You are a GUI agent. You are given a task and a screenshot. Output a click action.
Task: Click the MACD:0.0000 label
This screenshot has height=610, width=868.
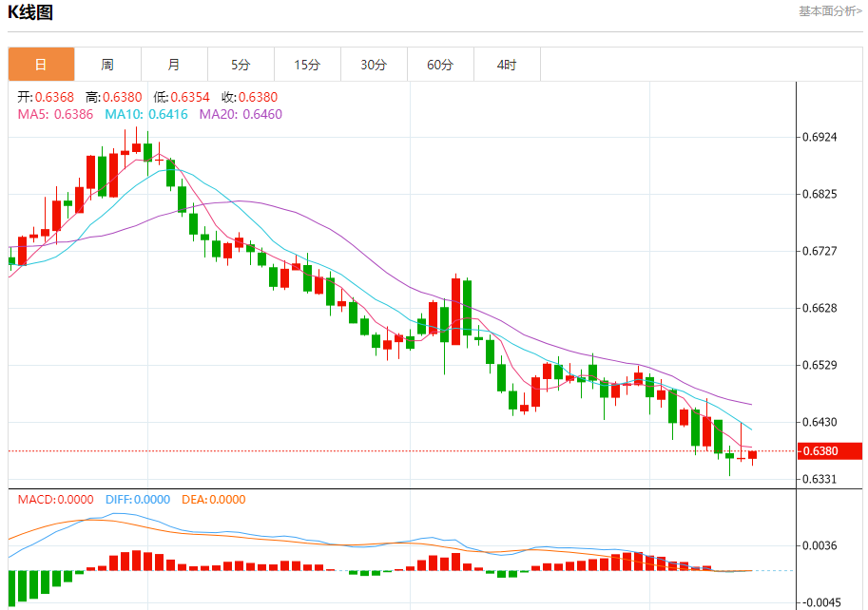coord(55,500)
